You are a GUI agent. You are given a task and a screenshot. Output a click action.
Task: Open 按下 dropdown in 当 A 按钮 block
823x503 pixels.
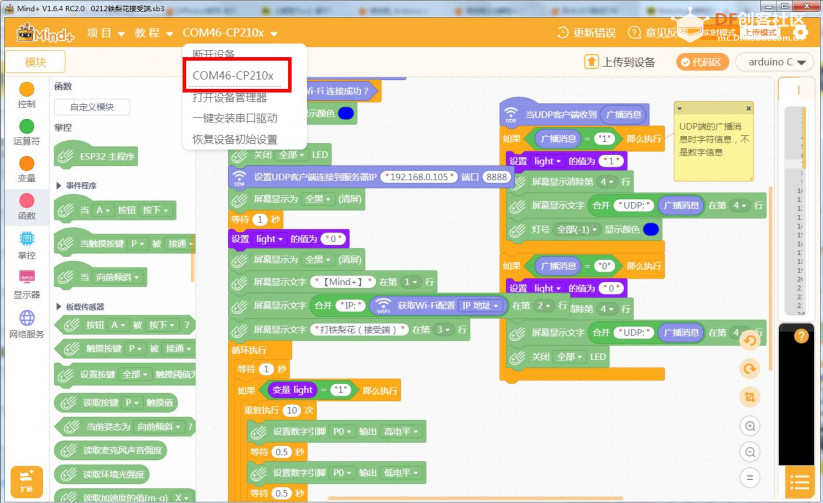pos(156,211)
